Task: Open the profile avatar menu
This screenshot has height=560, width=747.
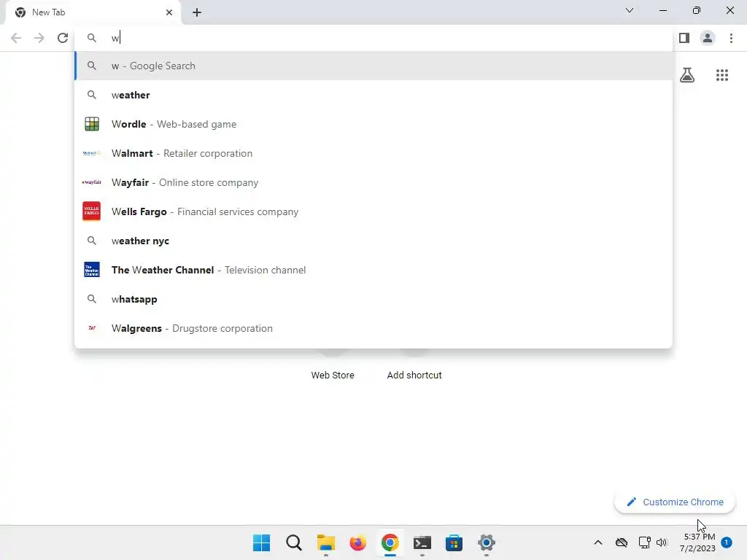Action: point(708,38)
